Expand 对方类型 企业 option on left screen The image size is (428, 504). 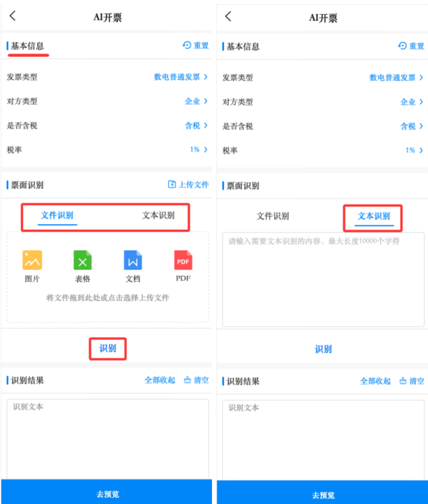196,102
